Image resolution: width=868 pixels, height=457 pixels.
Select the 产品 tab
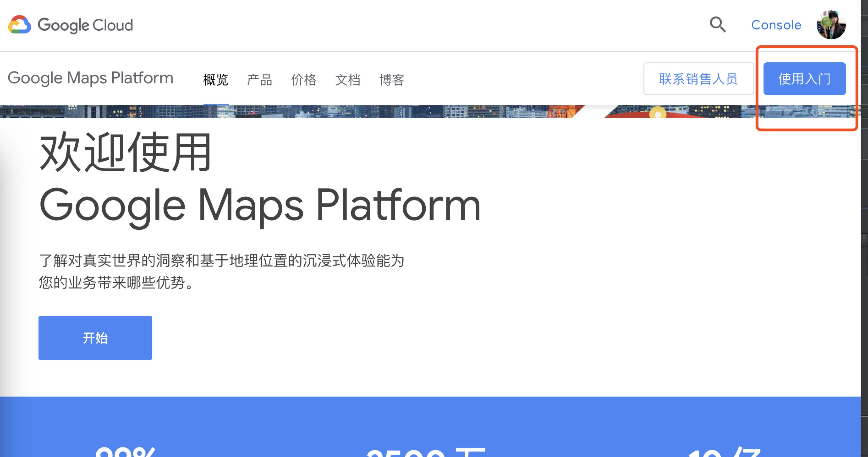(x=259, y=80)
